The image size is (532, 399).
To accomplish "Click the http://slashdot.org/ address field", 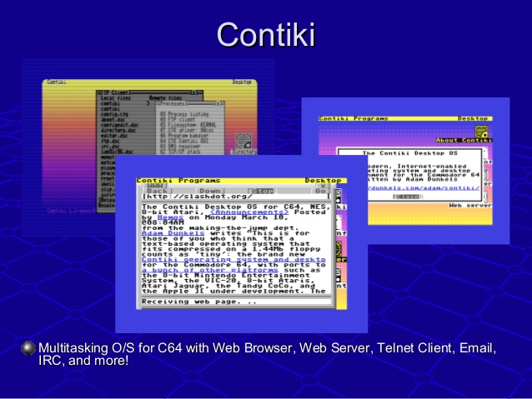I will pyautogui.click(x=235, y=197).
